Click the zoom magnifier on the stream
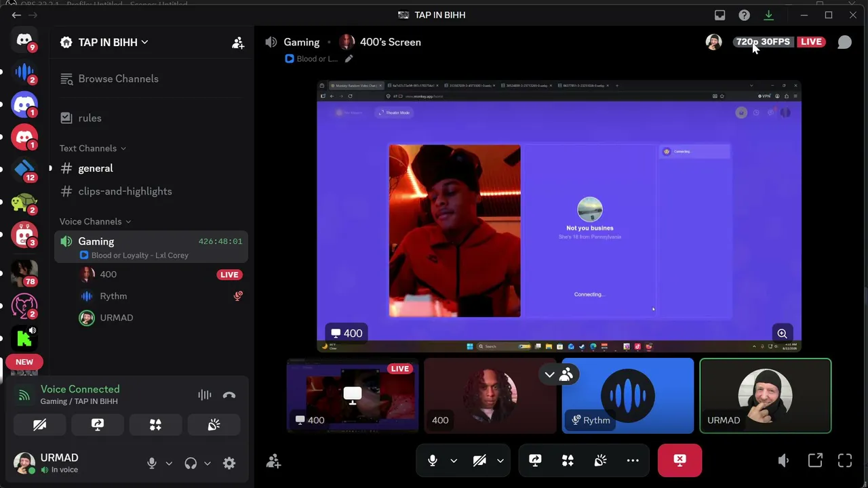This screenshot has height=488, width=868. [782, 333]
